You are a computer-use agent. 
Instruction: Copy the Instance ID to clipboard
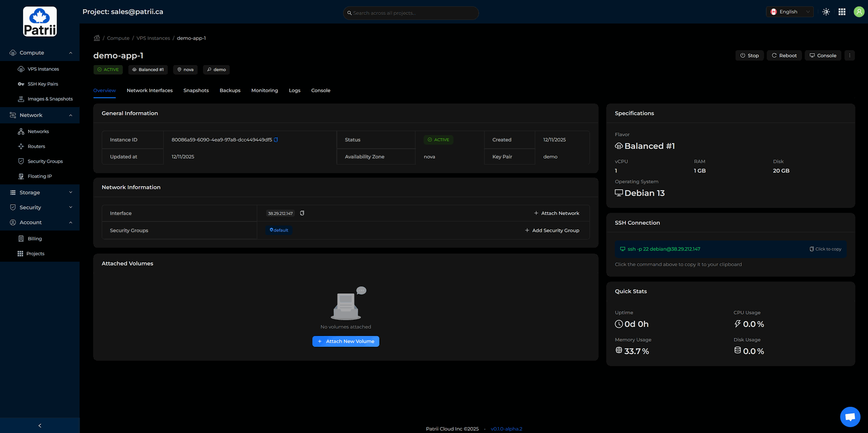click(x=276, y=140)
